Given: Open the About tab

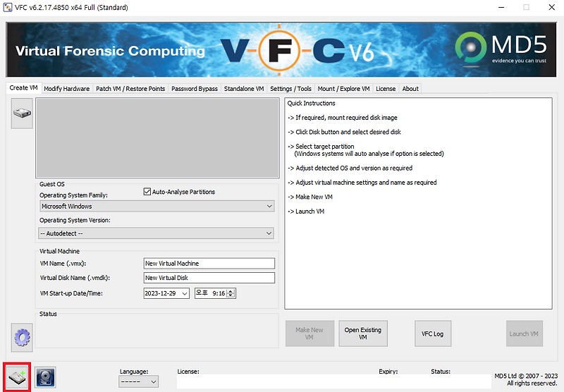Looking at the screenshot, I should tap(410, 88).
